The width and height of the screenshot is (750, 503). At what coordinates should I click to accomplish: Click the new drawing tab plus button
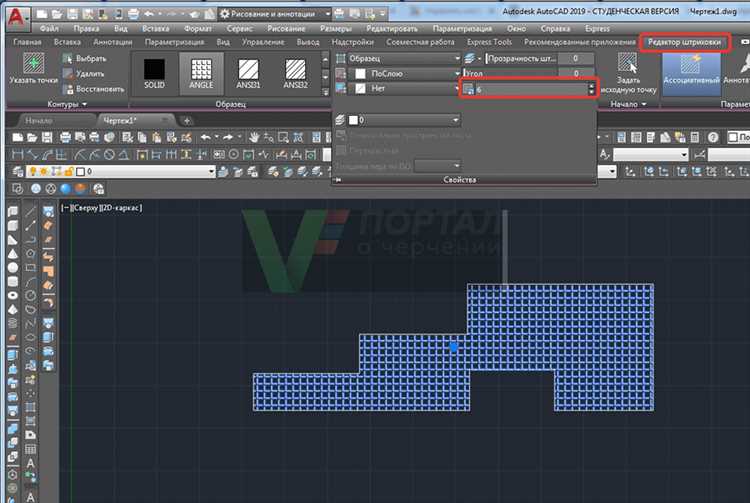coord(187,120)
